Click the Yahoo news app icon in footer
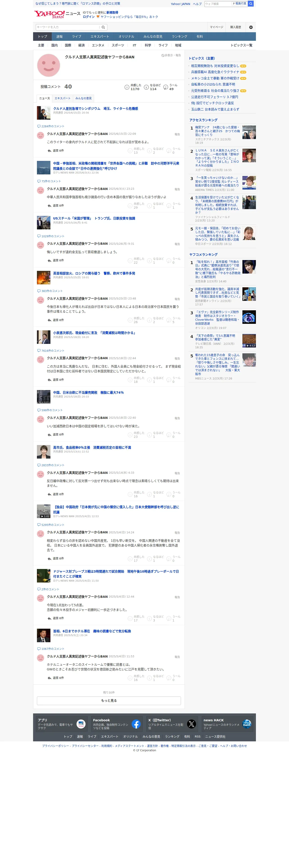 click(x=81, y=724)
